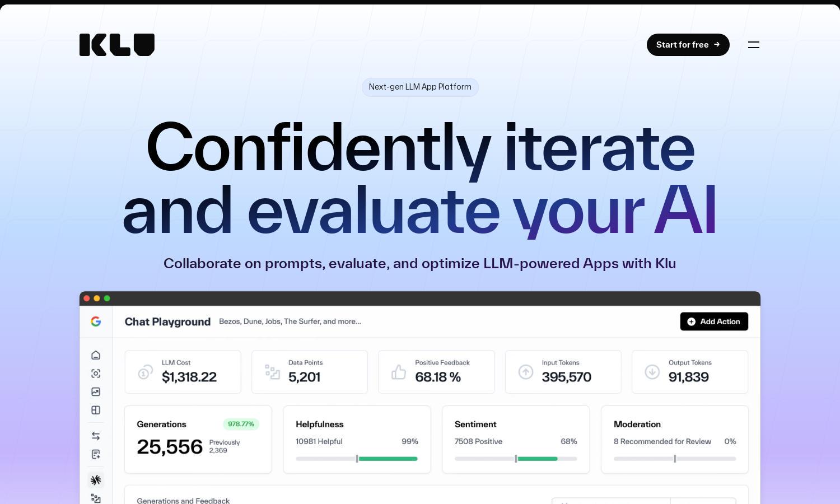Click the 978.77% generations badge
The width and height of the screenshot is (840, 504).
(x=241, y=424)
